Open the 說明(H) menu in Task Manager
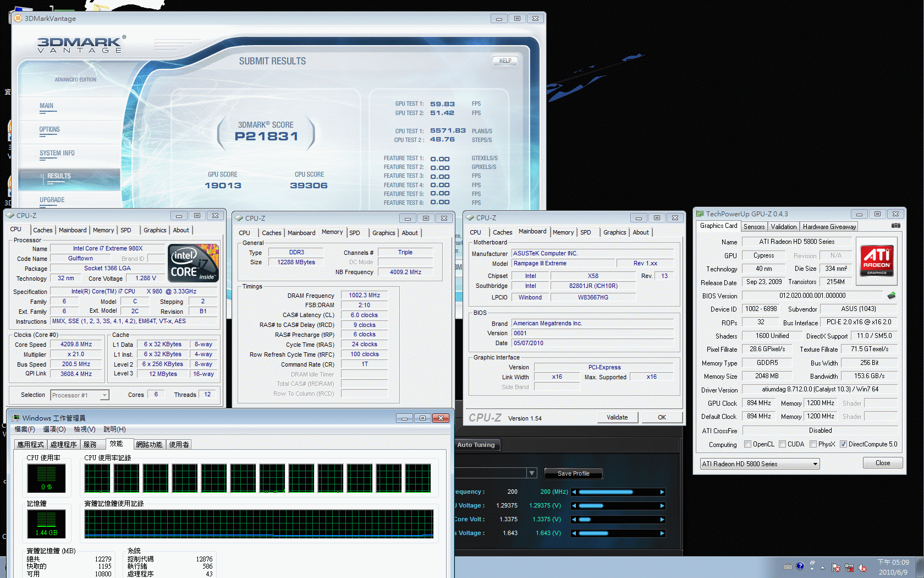This screenshot has width=924, height=578. (x=114, y=429)
